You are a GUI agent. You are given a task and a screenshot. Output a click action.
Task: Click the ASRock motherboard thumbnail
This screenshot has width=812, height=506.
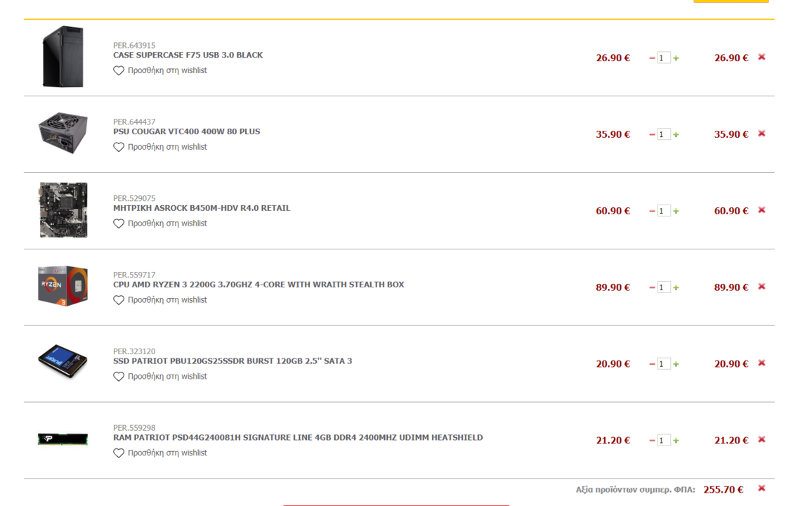click(63, 209)
